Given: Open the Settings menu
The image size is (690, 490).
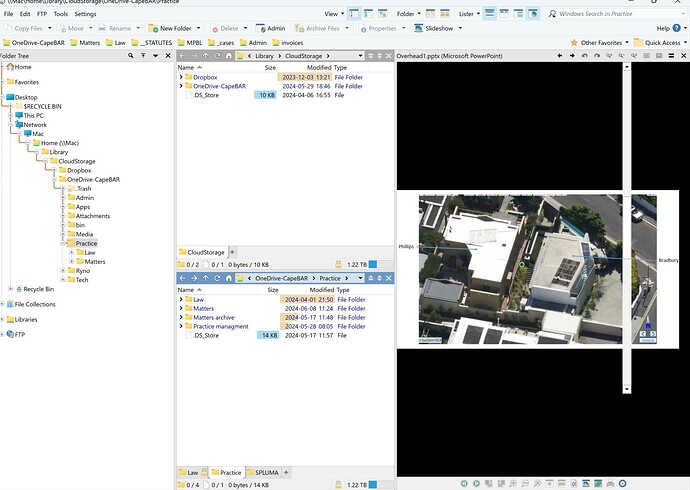Looking at the screenshot, I should 85,14.
